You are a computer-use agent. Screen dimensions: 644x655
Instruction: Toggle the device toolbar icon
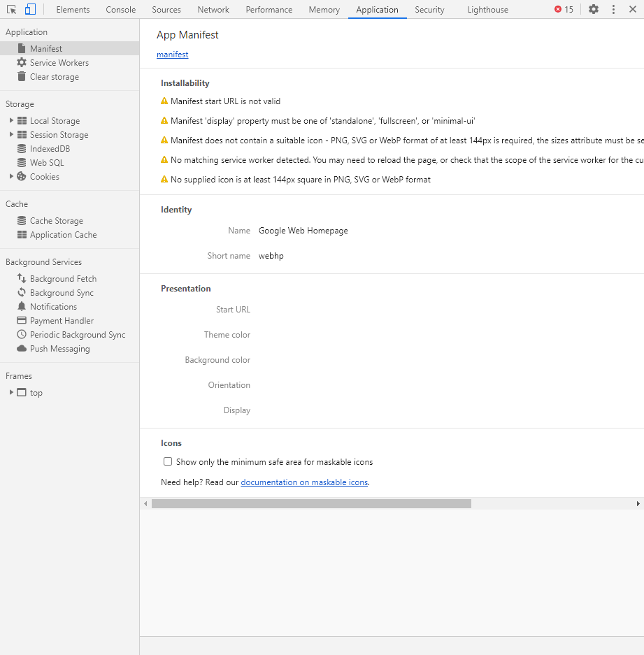pos(30,9)
